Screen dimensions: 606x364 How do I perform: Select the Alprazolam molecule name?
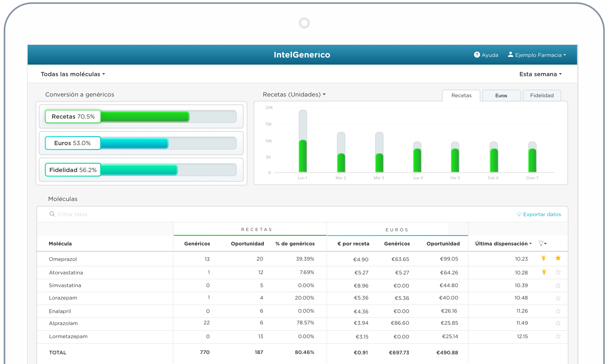63,323
